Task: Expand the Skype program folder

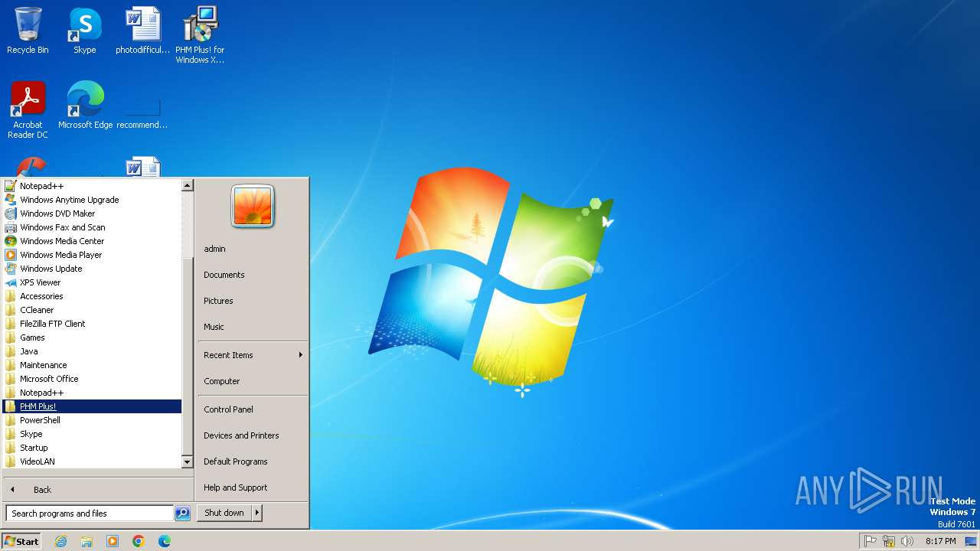Action: (x=92, y=434)
